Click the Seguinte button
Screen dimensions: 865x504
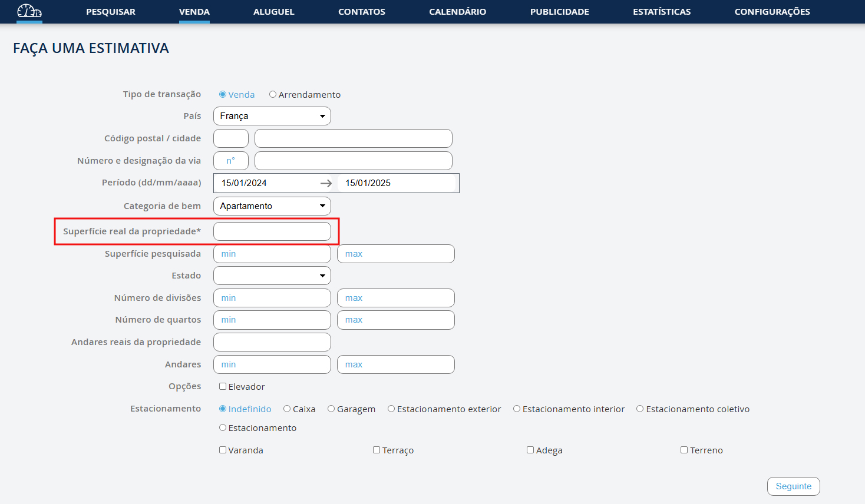(793, 486)
